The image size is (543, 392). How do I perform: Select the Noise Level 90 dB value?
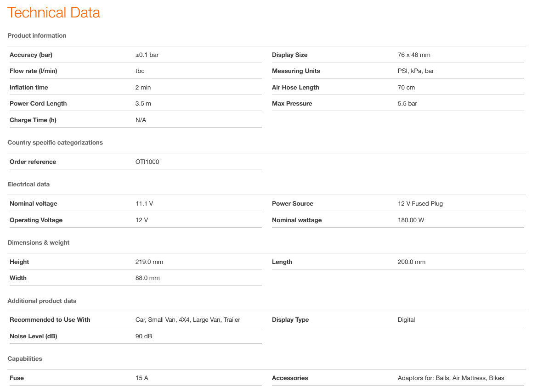tap(143, 336)
